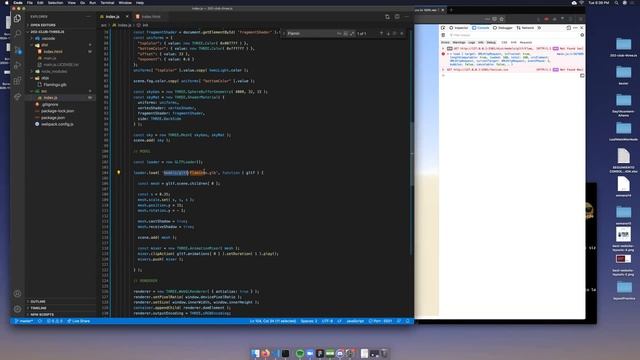Go to previous match in the find widget
Viewport: 640px width, 360px height.
click(x=382, y=33)
